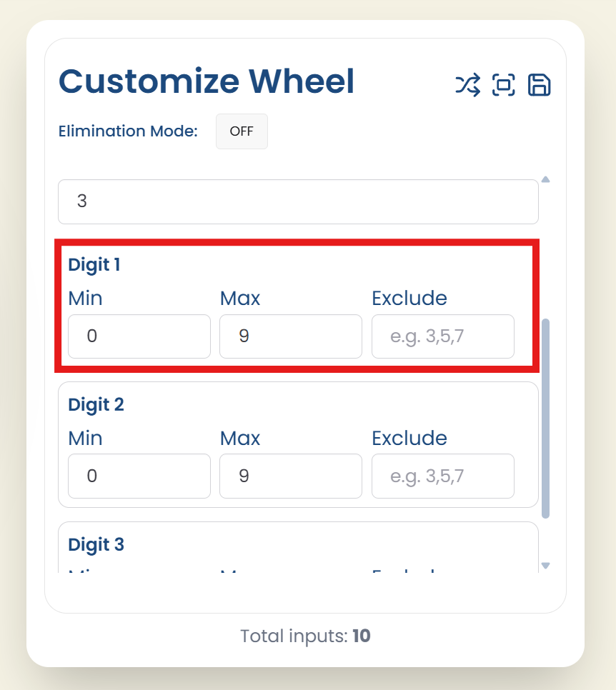Viewport: 616px width, 690px height.
Task: Save the wheel configuration using the save icon
Action: [540, 85]
